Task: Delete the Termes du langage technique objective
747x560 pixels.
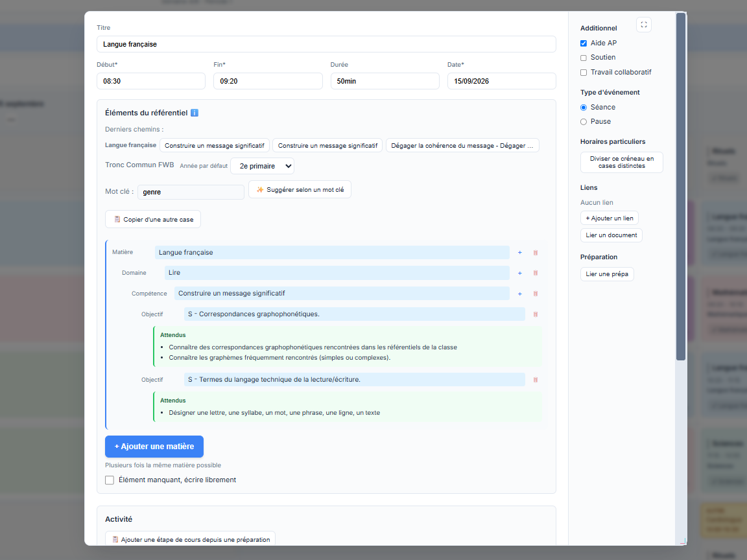Action: tap(536, 380)
